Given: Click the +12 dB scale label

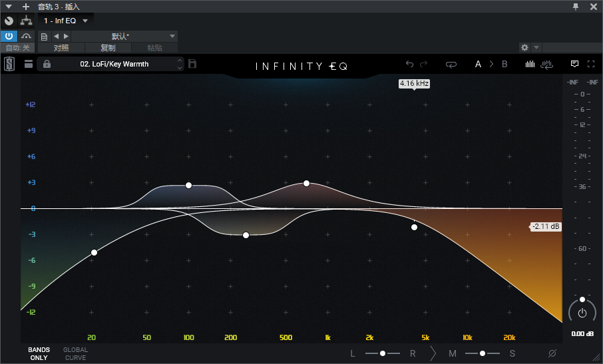Looking at the screenshot, I should pos(31,104).
